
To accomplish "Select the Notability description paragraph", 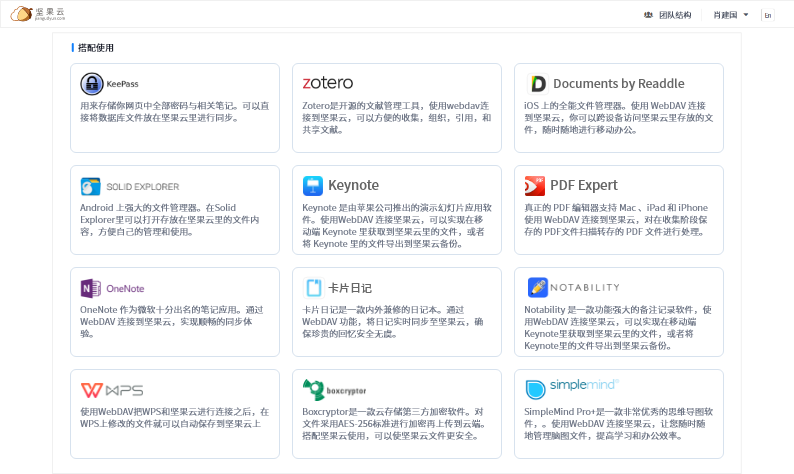I will (618, 328).
